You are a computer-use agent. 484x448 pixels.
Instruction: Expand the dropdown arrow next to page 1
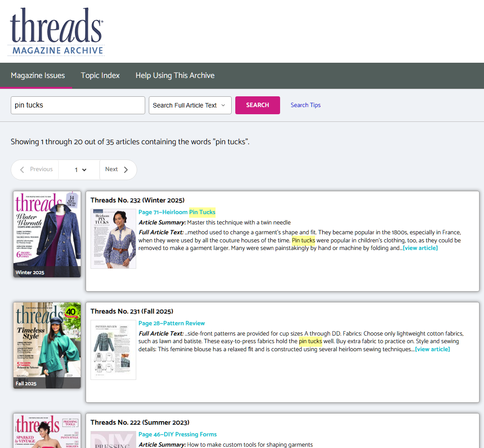(84, 170)
